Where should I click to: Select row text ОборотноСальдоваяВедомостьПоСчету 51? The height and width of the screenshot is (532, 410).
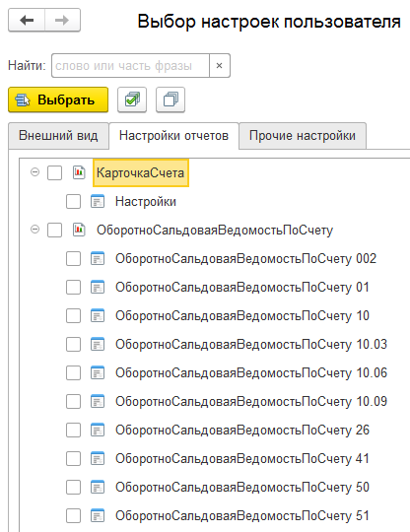[242, 515]
